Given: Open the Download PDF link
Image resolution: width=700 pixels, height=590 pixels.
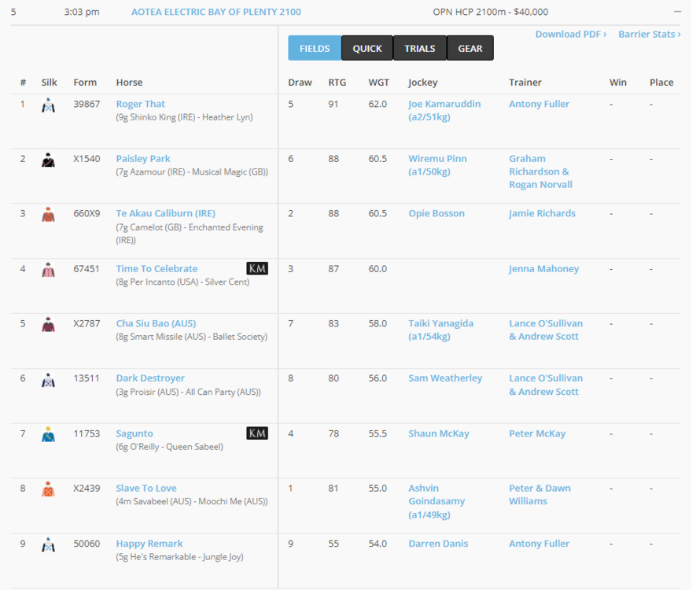Looking at the screenshot, I should (x=570, y=35).
